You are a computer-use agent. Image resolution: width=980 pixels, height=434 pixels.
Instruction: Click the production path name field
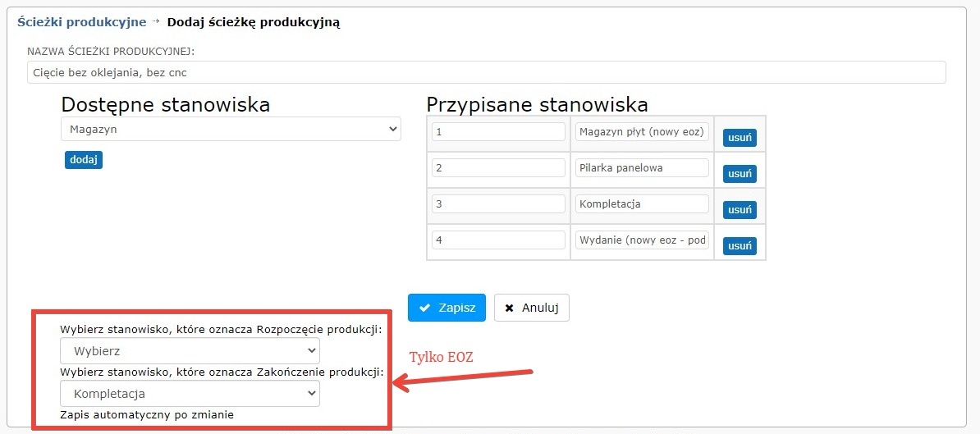pyautogui.click(x=486, y=72)
